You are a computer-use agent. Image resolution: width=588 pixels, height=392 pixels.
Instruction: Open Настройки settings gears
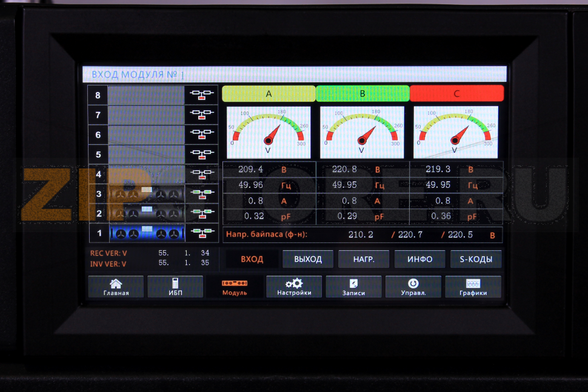[294, 287]
